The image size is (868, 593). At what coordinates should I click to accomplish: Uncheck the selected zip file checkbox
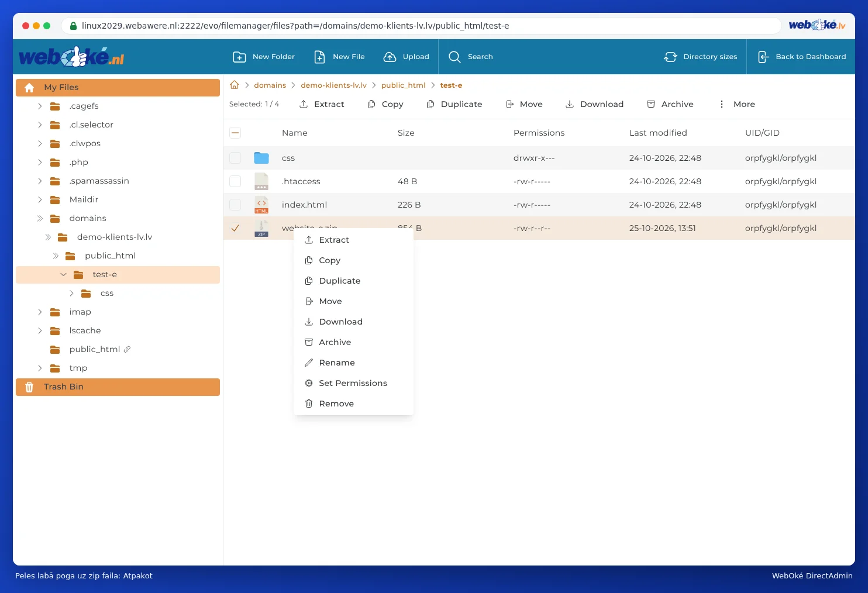pos(235,228)
